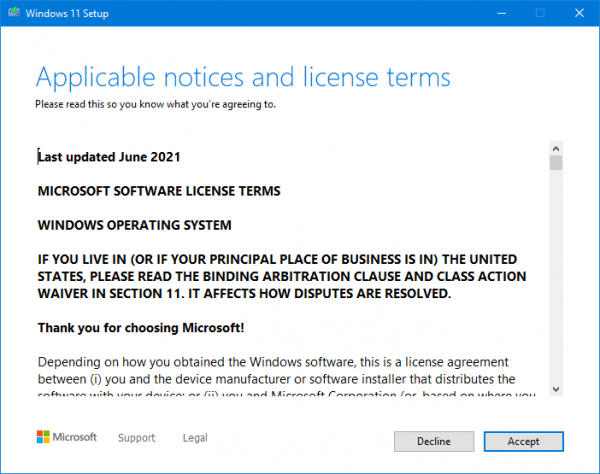Click 'Last updated June 2021' text

pyautogui.click(x=109, y=157)
